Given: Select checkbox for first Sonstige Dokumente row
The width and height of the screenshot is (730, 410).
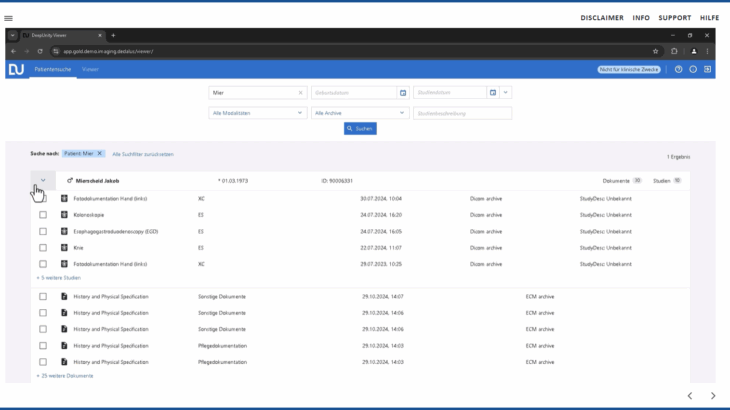Looking at the screenshot, I should coord(43,297).
